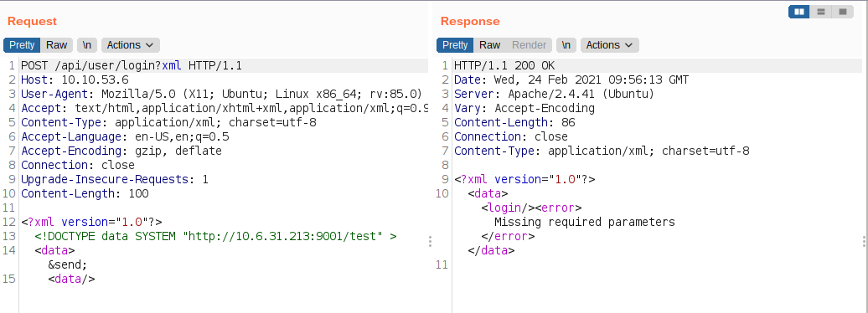This screenshot has width=868, height=313.
Task: Click the <login/><error> line in response
Action: click(531, 208)
